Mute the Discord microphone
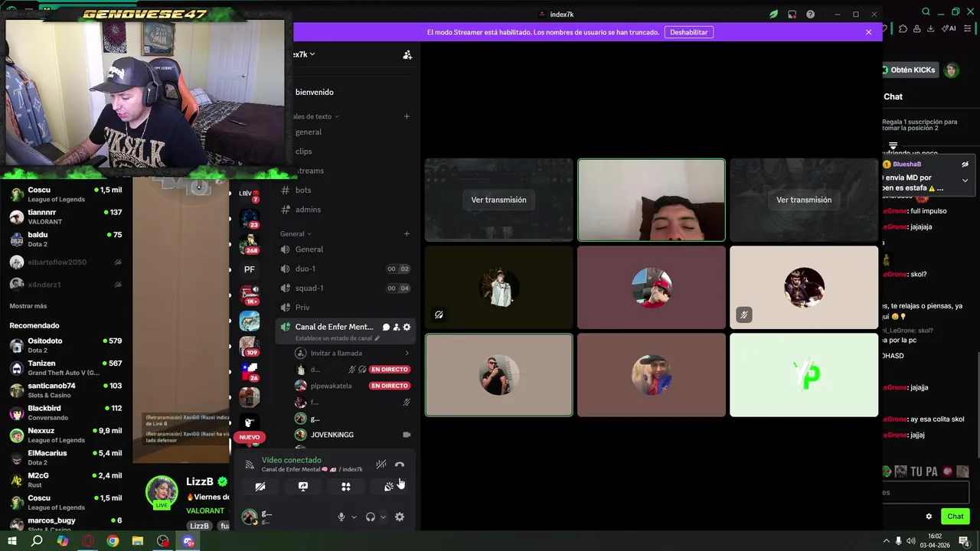Image resolution: width=980 pixels, height=551 pixels. (x=341, y=517)
